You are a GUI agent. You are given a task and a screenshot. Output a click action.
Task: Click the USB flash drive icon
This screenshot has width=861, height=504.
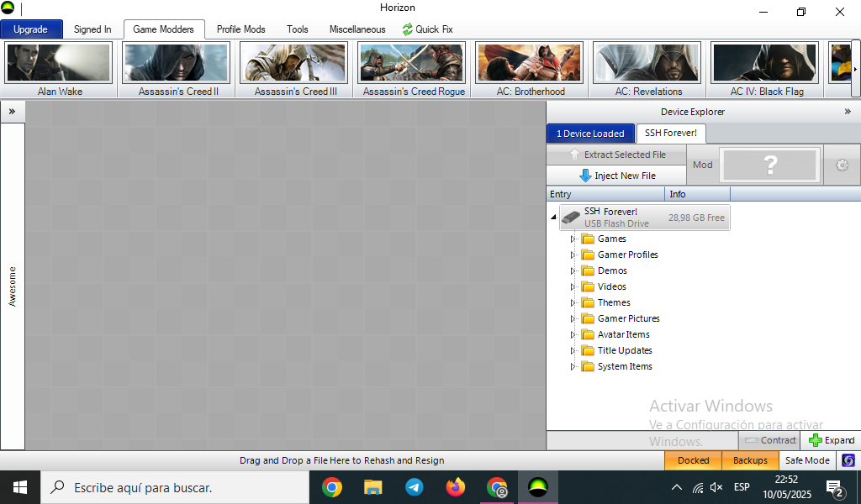tap(571, 218)
